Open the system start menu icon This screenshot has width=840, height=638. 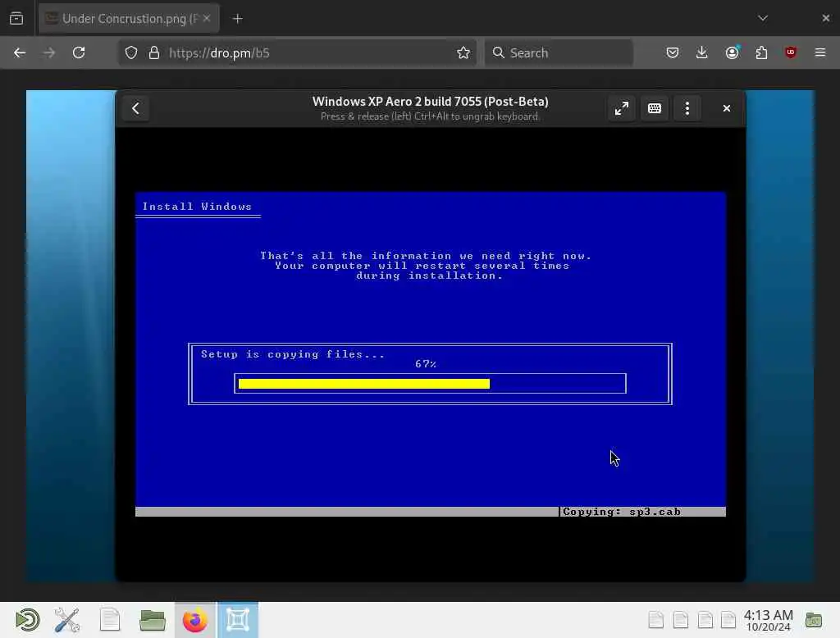27,620
